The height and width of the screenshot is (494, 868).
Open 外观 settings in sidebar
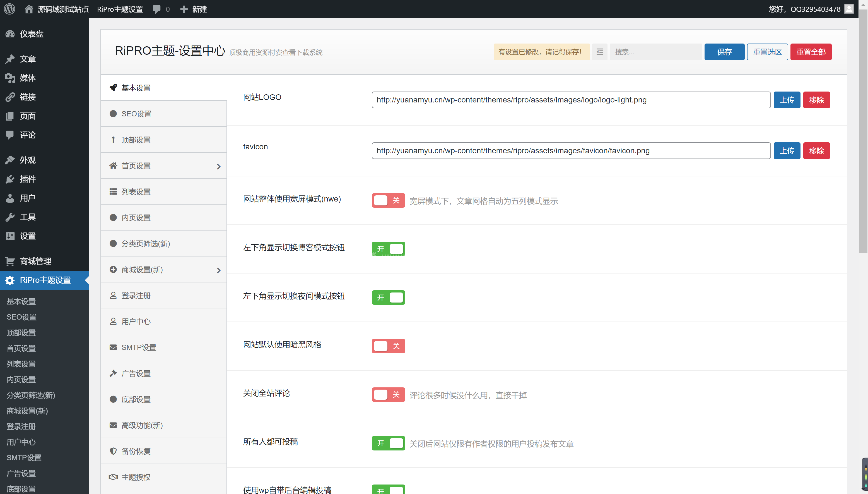tap(28, 160)
